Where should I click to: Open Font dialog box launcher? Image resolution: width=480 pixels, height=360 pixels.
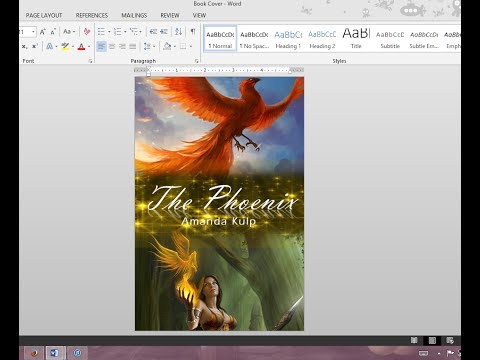click(x=90, y=61)
